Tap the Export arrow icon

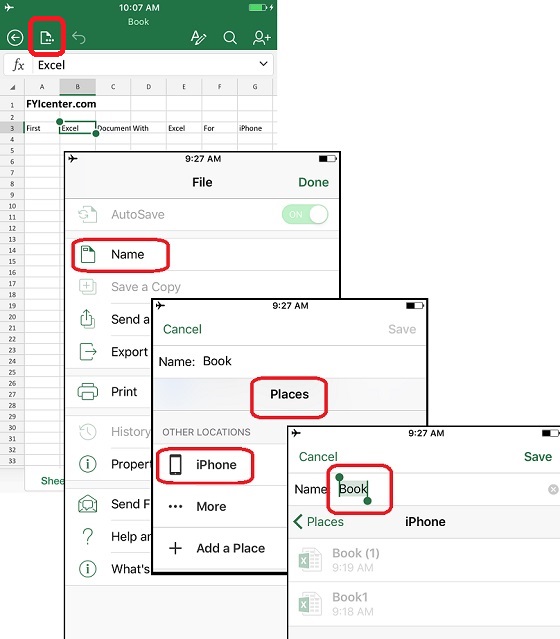tap(88, 352)
